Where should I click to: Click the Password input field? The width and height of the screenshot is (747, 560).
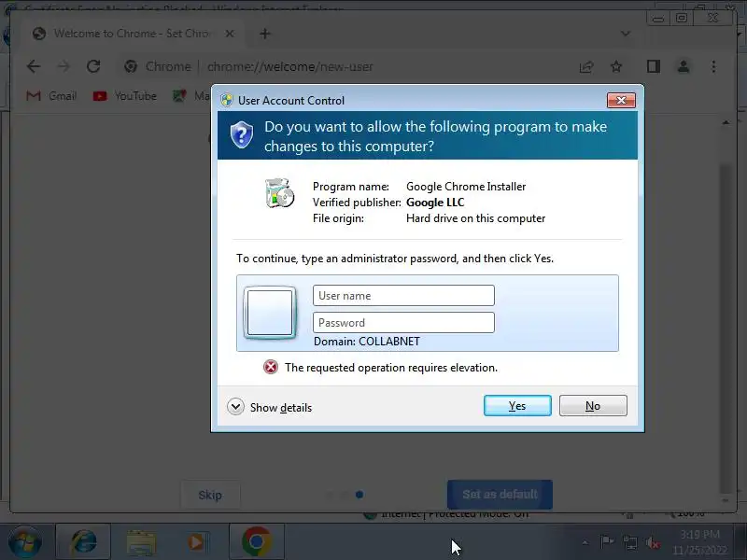pos(403,323)
